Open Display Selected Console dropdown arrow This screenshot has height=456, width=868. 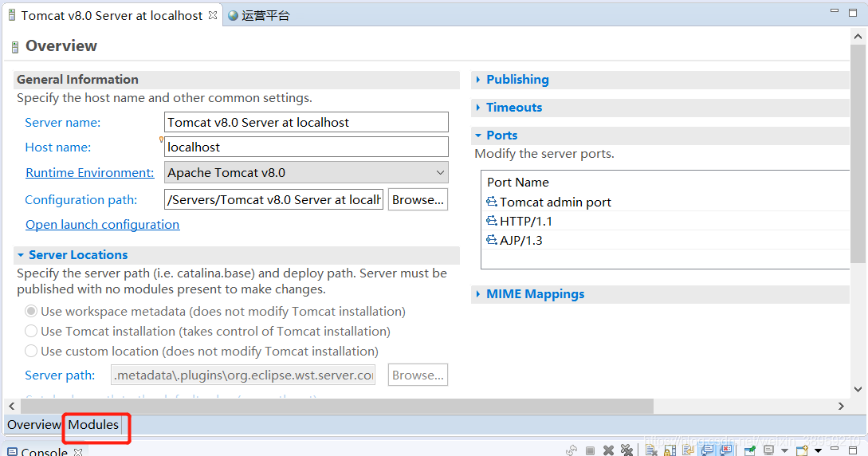(784, 450)
